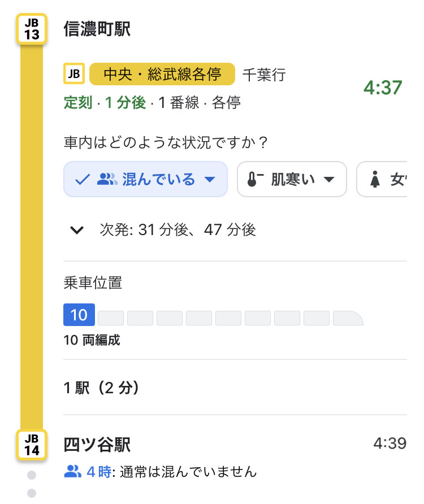Click the thermometer icon in 肌寒い chip
424x504 pixels.
pyautogui.click(x=255, y=179)
